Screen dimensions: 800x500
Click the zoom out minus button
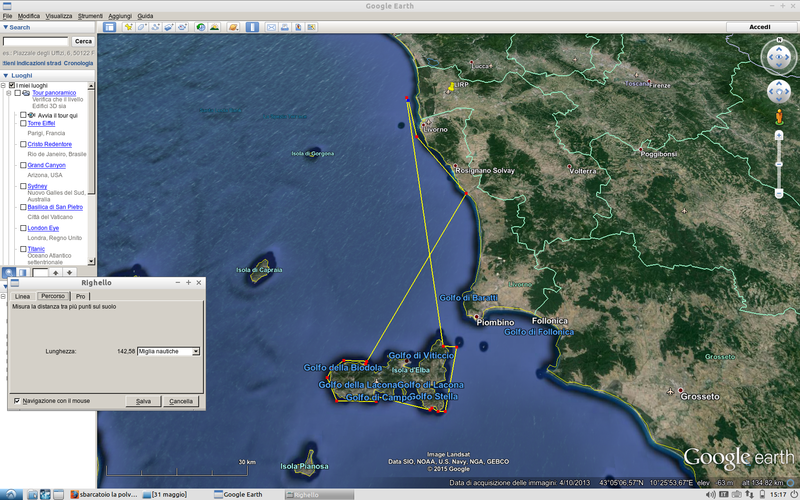[779, 193]
